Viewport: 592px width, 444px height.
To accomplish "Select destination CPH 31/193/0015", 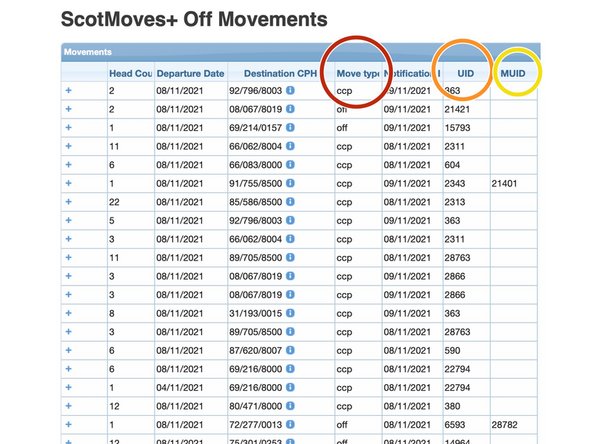I will tap(255, 313).
